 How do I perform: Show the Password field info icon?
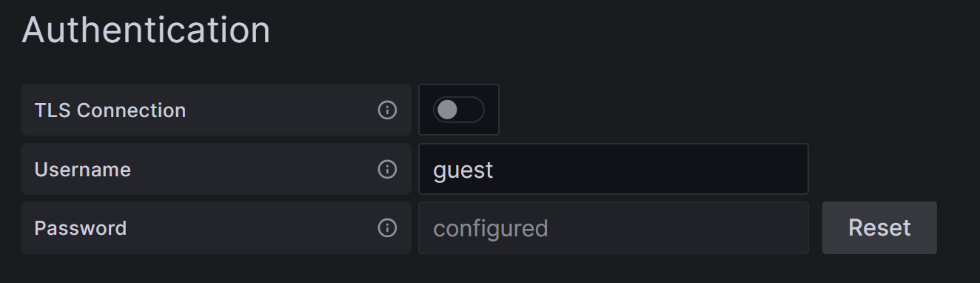[x=387, y=228]
